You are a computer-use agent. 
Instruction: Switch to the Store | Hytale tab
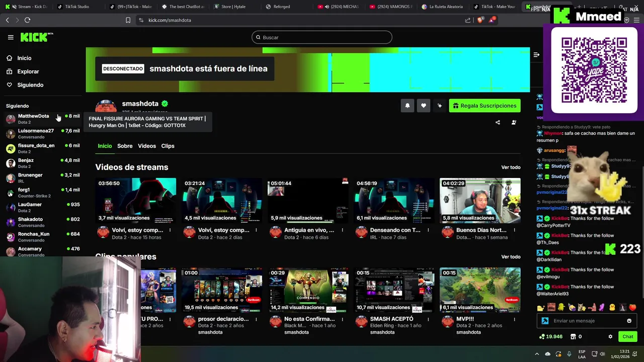(x=230, y=7)
